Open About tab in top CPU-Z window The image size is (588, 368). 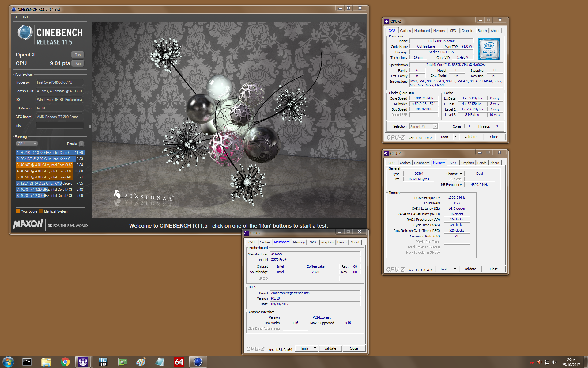click(495, 31)
